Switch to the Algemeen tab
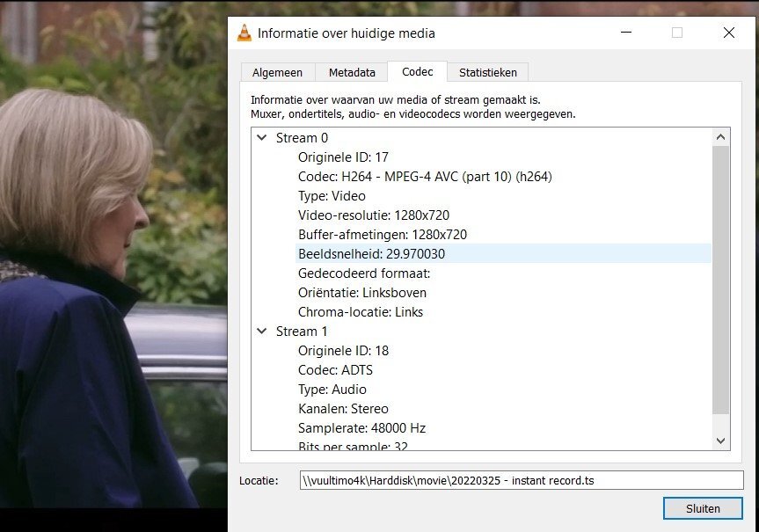This screenshot has width=759, height=532. [x=277, y=73]
